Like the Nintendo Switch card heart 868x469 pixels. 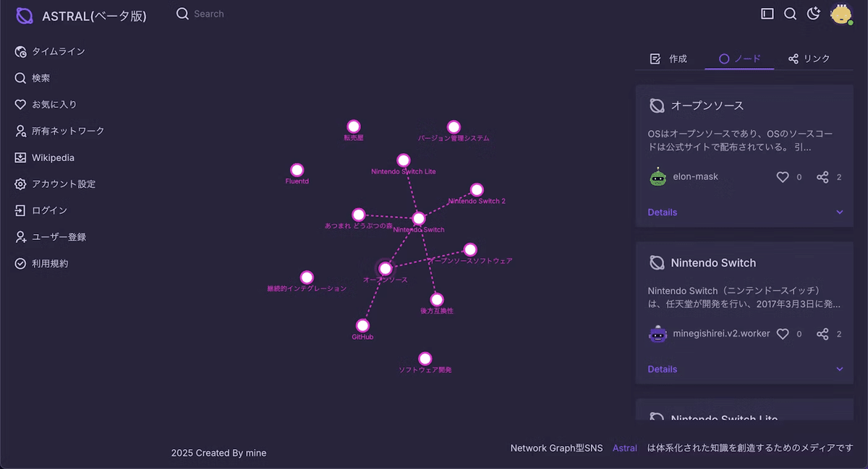point(782,334)
